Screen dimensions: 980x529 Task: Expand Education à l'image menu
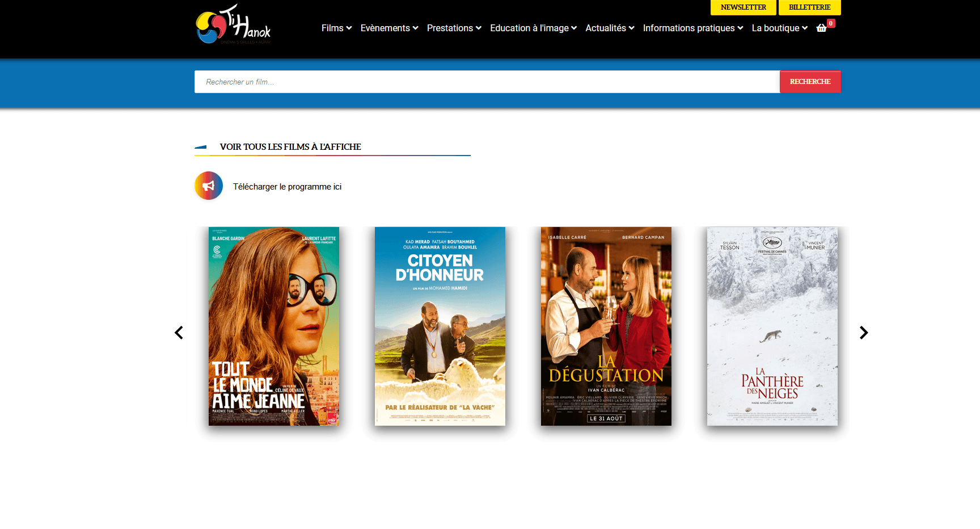click(533, 28)
